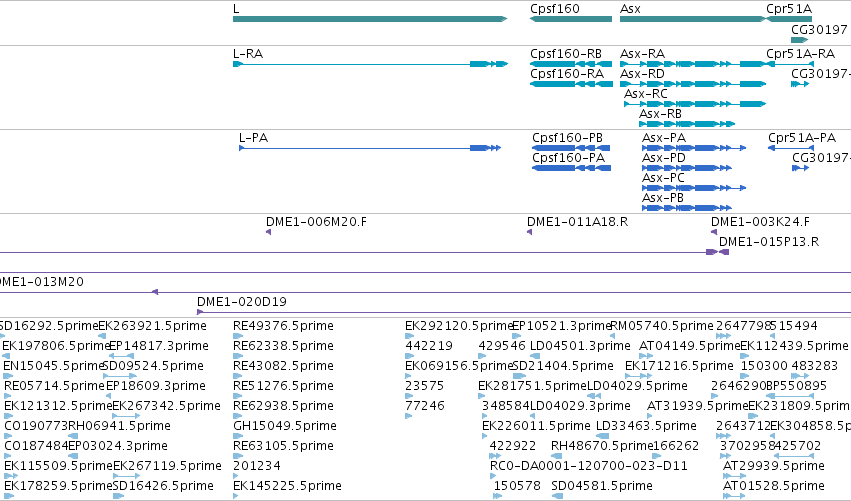Select the CG30197 gene label
Screen dimensions: 851x501
(x=819, y=29)
